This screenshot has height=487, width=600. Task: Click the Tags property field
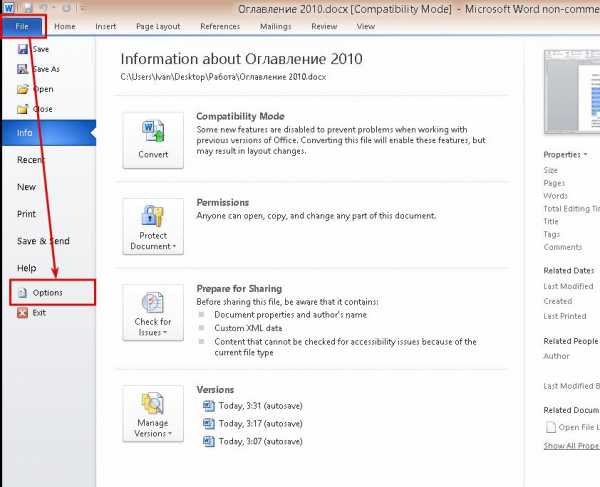click(x=551, y=234)
